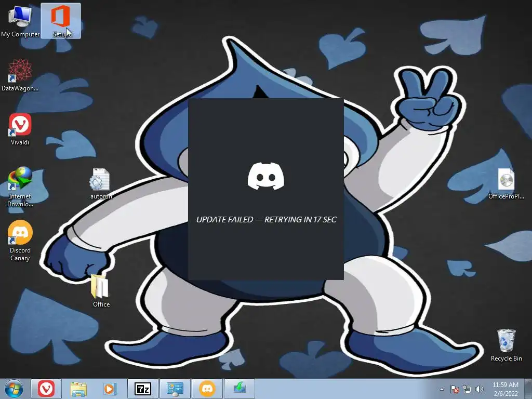Image resolution: width=532 pixels, height=399 pixels.
Task: Open Control Panel from the taskbar
Action: click(x=175, y=389)
